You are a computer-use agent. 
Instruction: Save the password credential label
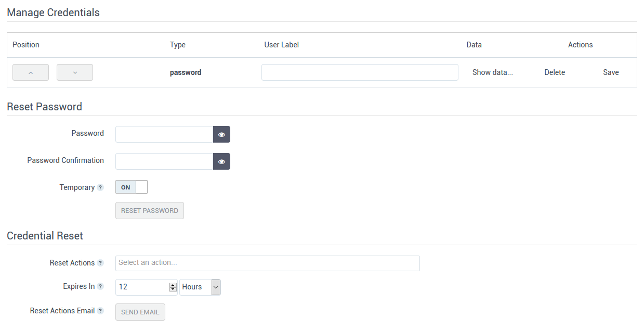pos(611,72)
